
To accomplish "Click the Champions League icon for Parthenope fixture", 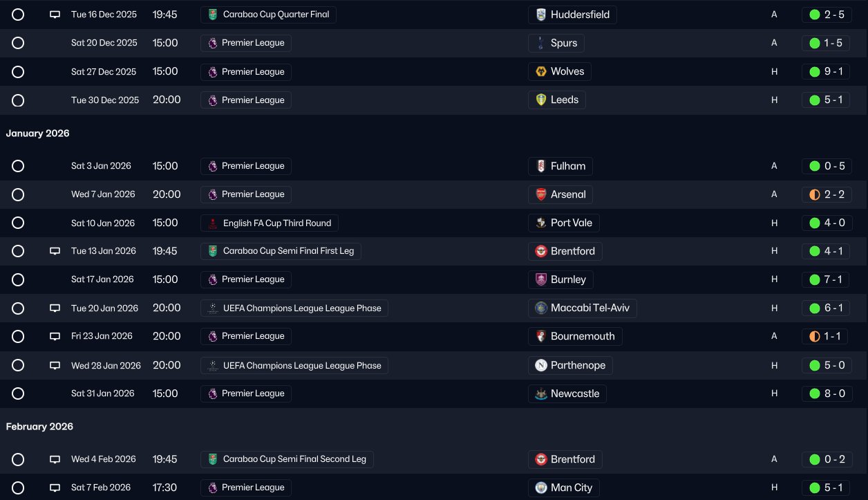I will coord(213,365).
